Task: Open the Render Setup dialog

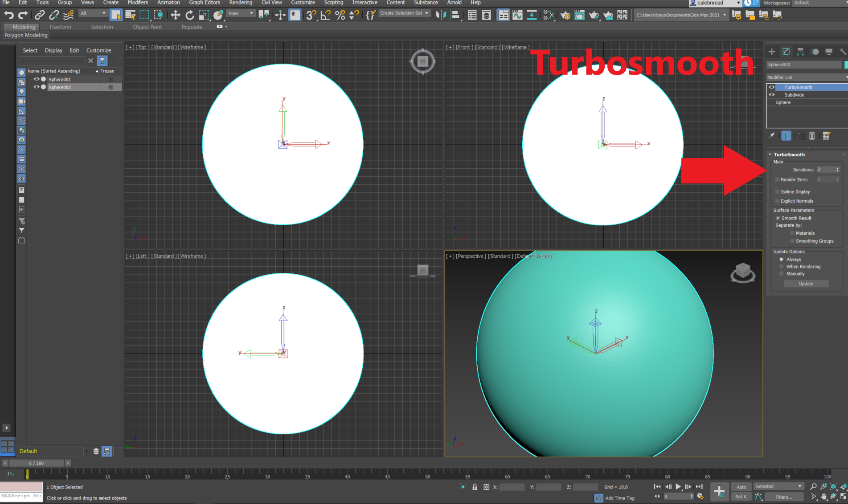Action: click(565, 15)
